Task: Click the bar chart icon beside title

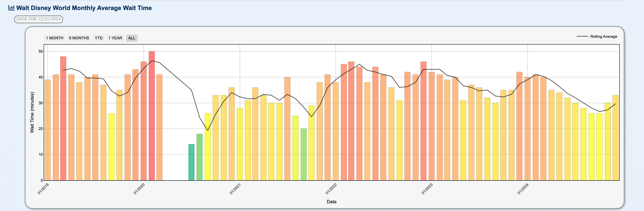Action: (11, 8)
